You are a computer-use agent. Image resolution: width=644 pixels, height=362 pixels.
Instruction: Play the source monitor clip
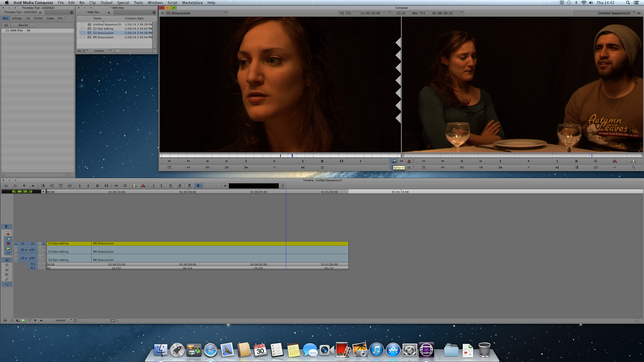pos(275,161)
